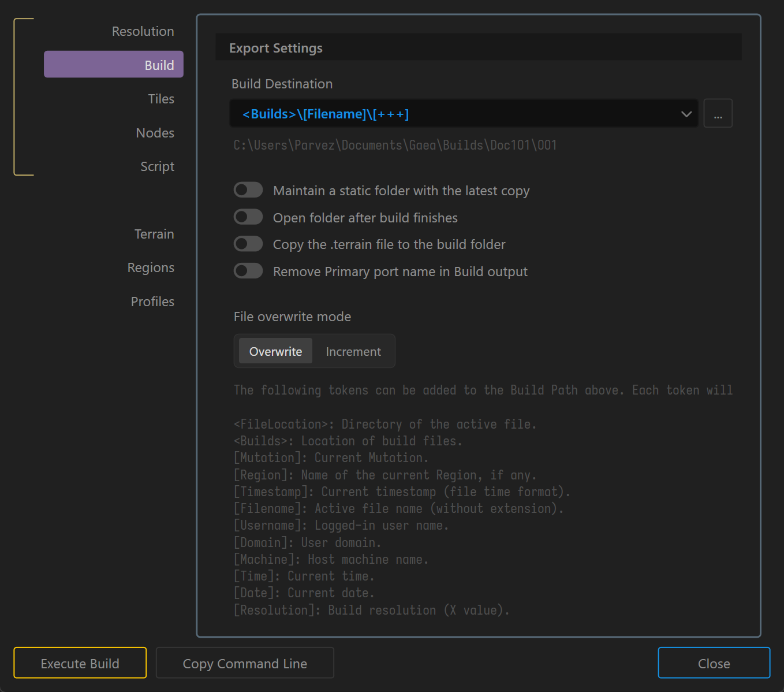Image resolution: width=784 pixels, height=692 pixels.
Task: Close the build settings dialog
Action: pyautogui.click(x=714, y=663)
